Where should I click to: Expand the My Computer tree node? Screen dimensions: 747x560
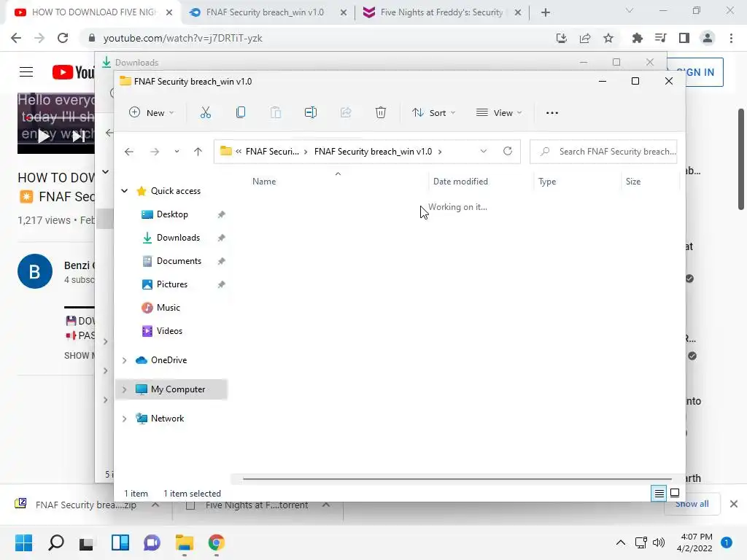pyautogui.click(x=124, y=389)
